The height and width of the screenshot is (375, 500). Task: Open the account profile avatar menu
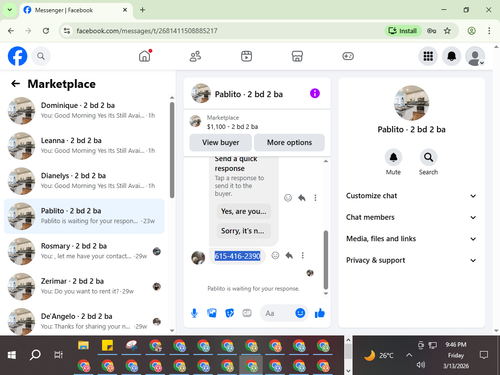point(475,56)
